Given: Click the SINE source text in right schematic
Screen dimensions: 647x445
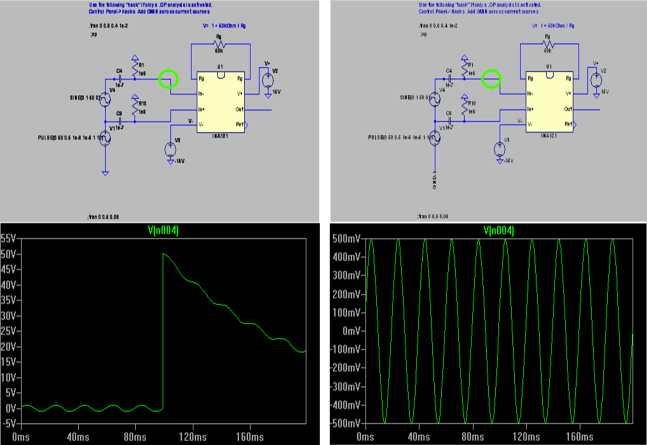Looking at the screenshot, I should tap(415, 98).
